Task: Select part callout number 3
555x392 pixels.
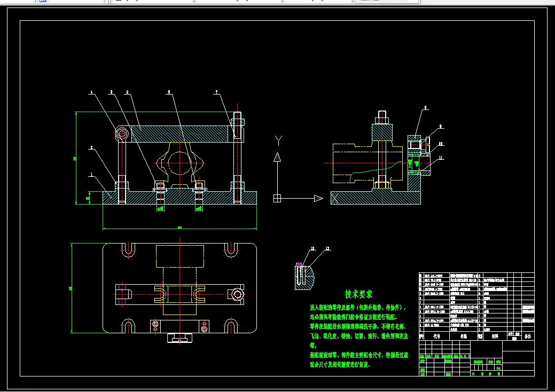Action: tap(111, 92)
